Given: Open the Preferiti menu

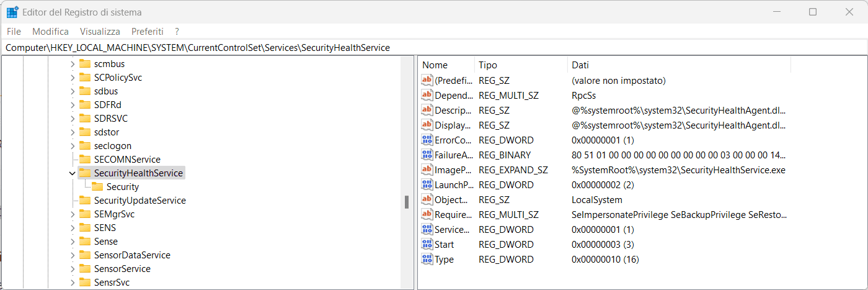Looking at the screenshot, I should tap(147, 31).
